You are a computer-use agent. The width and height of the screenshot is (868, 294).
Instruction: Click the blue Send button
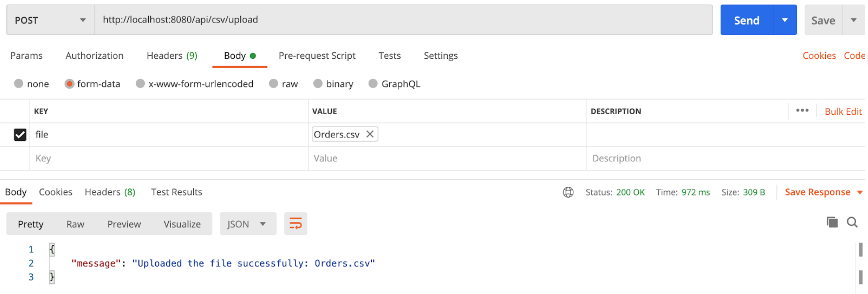tap(747, 20)
